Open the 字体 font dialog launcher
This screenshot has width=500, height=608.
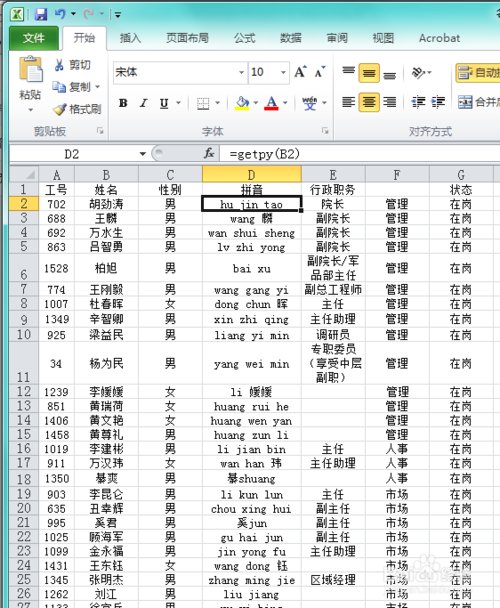pyautogui.click(x=325, y=131)
